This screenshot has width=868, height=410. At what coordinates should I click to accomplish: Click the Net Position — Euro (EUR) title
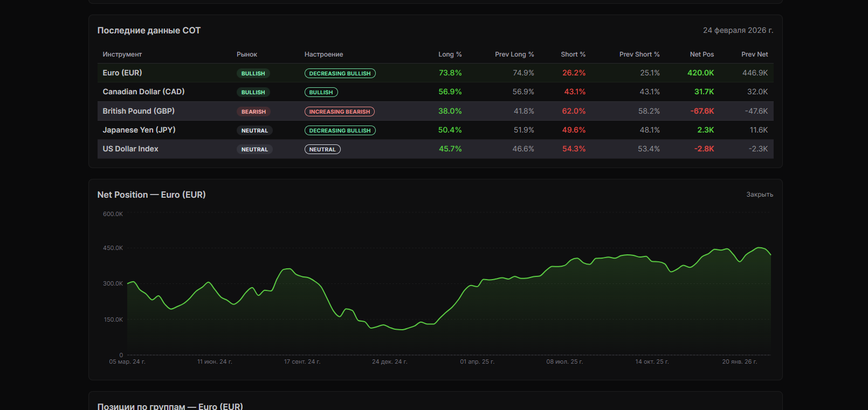(x=151, y=194)
